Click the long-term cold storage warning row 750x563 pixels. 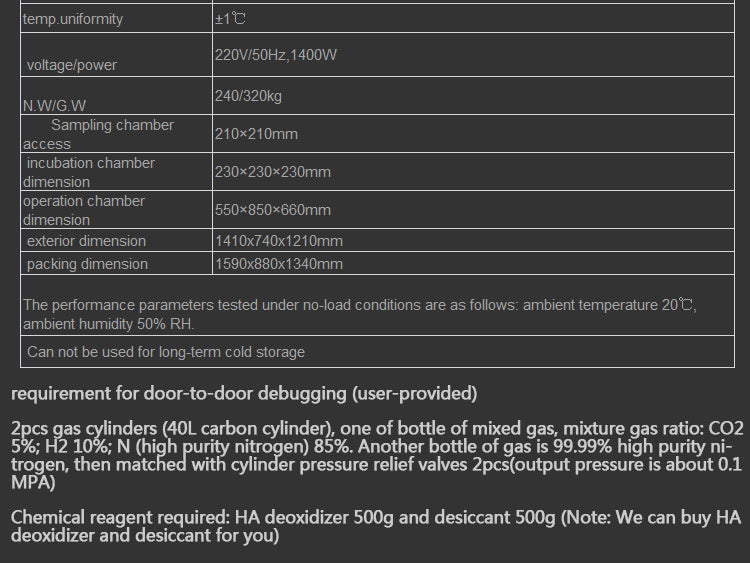(x=377, y=352)
